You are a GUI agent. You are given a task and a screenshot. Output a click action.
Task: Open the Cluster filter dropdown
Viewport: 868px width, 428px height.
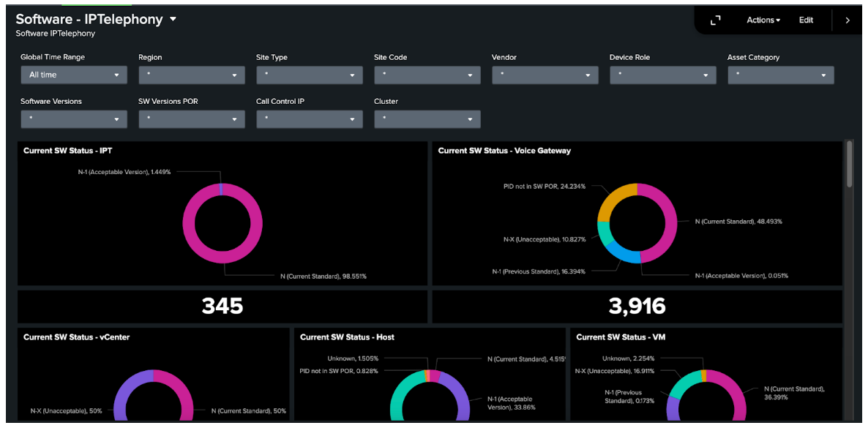(x=427, y=119)
